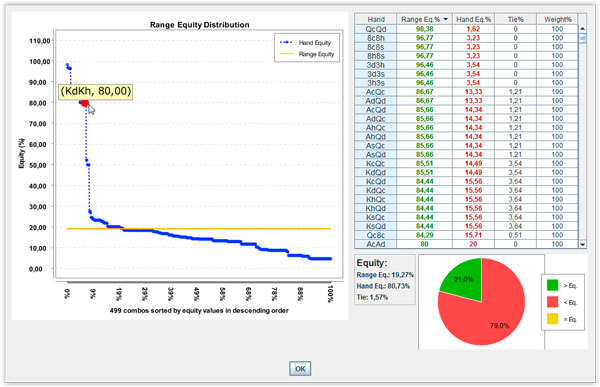Image resolution: width=600 pixels, height=387 pixels.
Task: Select the AcQc hand row
Action: click(x=466, y=92)
